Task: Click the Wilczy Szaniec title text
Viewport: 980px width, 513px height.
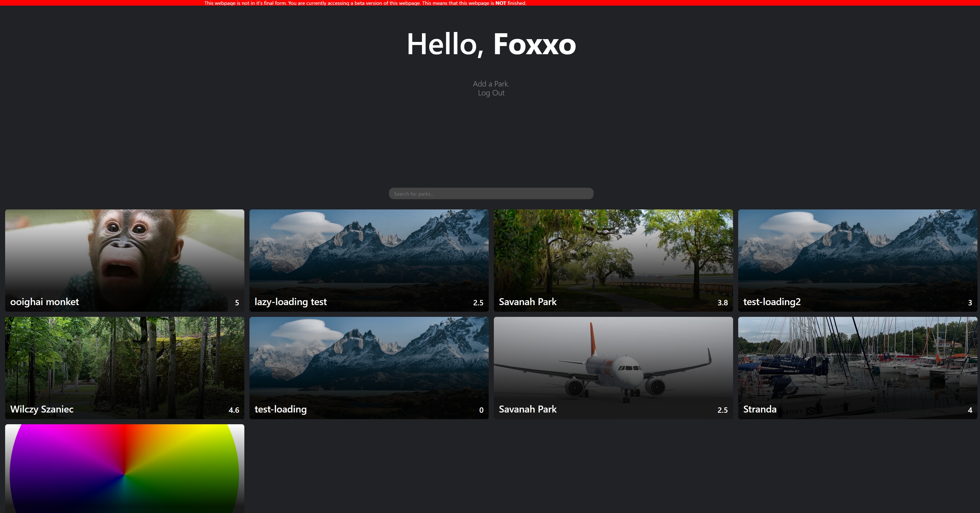Action: [42, 410]
